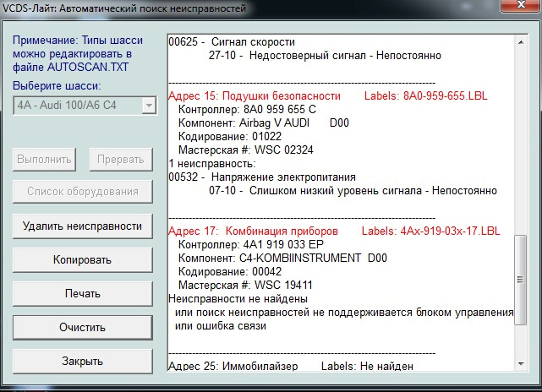
Task: Click line или ошибка связи
Action: point(221,326)
